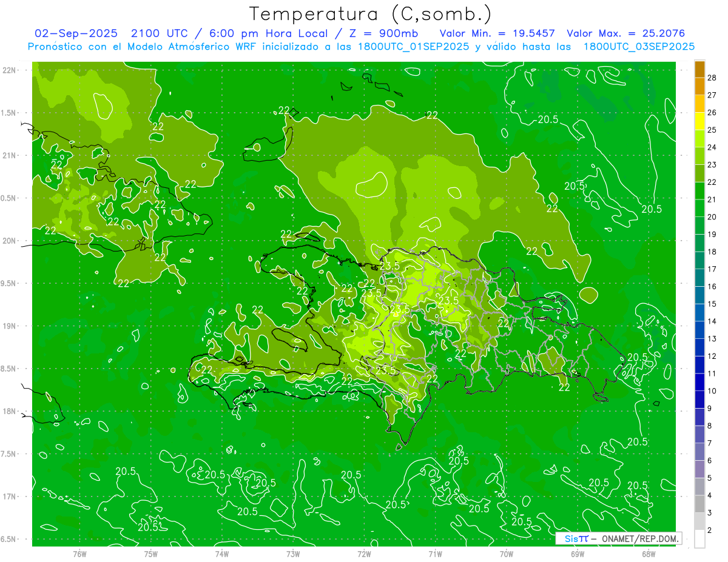Click the '21N' latitude axis label
The width and height of the screenshot is (728, 562).
point(8,156)
